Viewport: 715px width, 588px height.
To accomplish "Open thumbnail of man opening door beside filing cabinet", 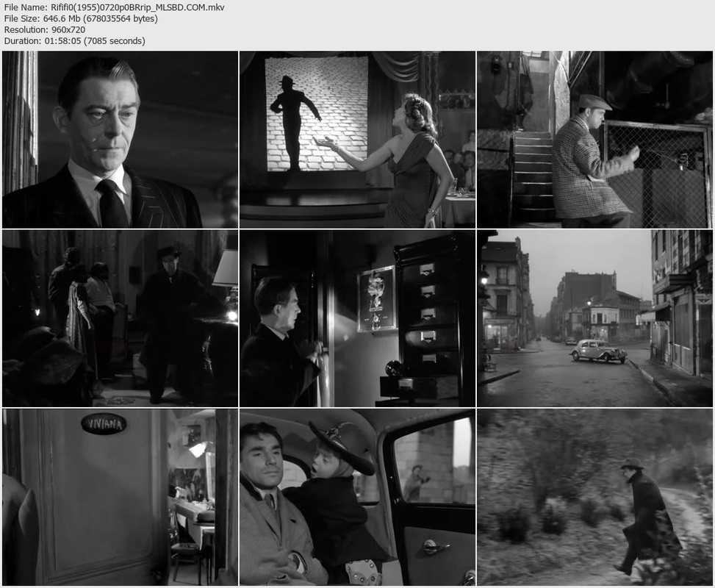I will point(357,318).
